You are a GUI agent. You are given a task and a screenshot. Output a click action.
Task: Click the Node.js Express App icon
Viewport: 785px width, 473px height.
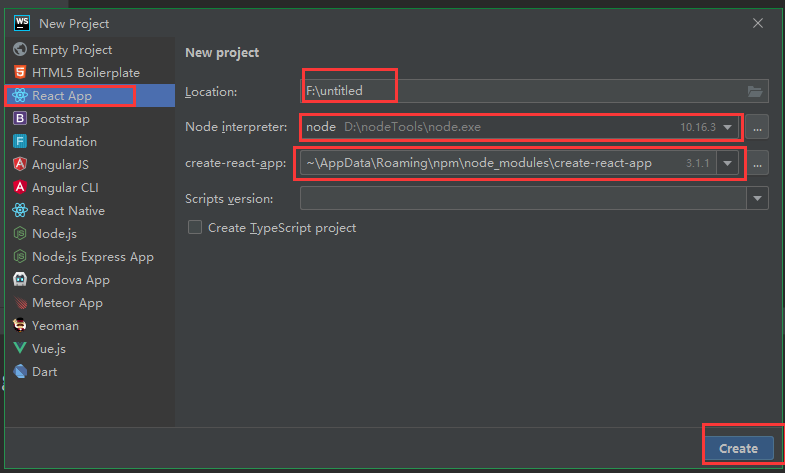[x=20, y=256]
